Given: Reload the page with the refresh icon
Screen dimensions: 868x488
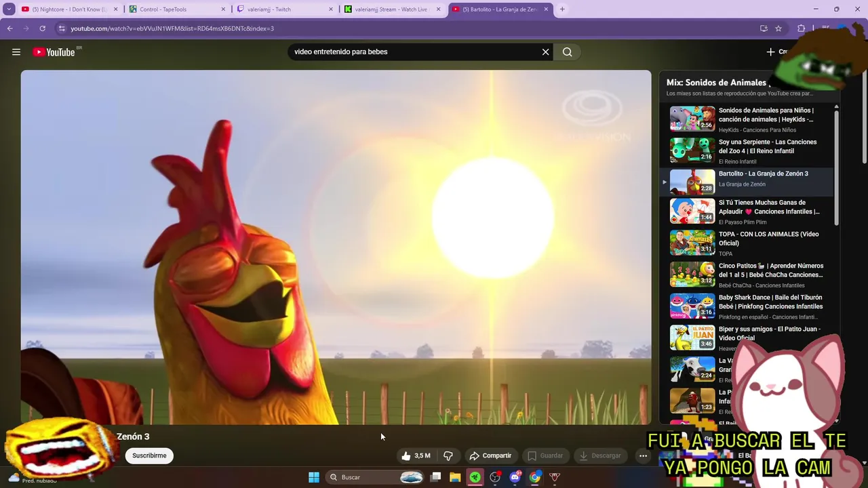Looking at the screenshot, I should [42, 28].
